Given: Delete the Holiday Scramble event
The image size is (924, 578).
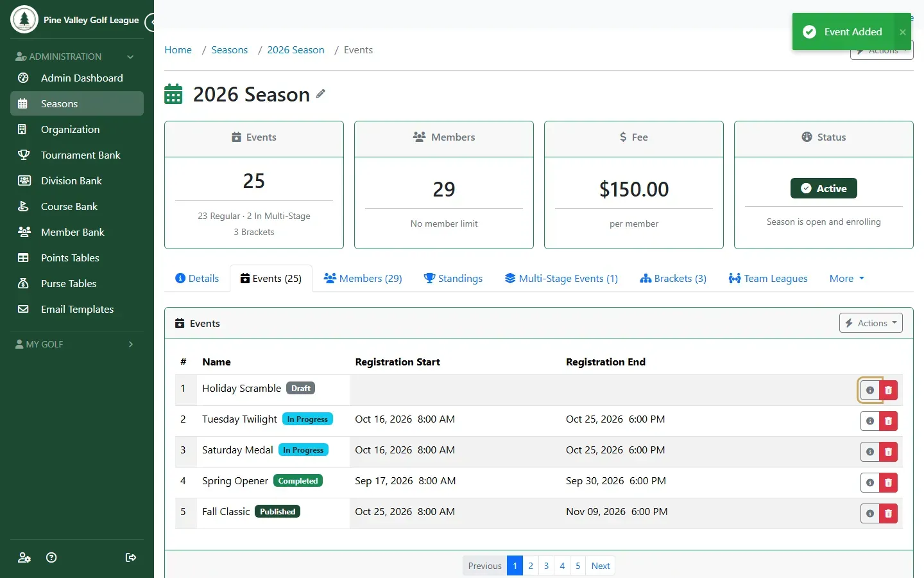Looking at the screenshot, I should (x=888, y=390).
